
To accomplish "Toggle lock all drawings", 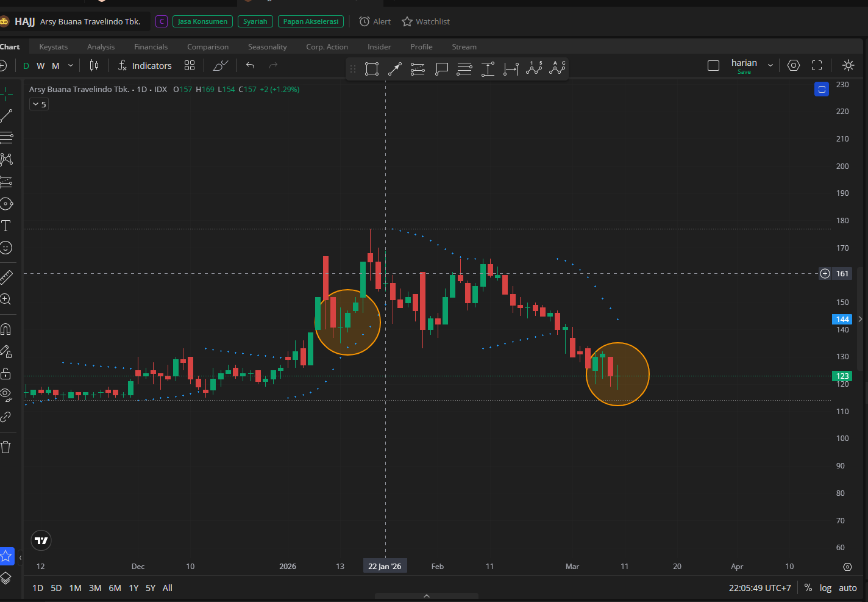I will coord(5,373).
